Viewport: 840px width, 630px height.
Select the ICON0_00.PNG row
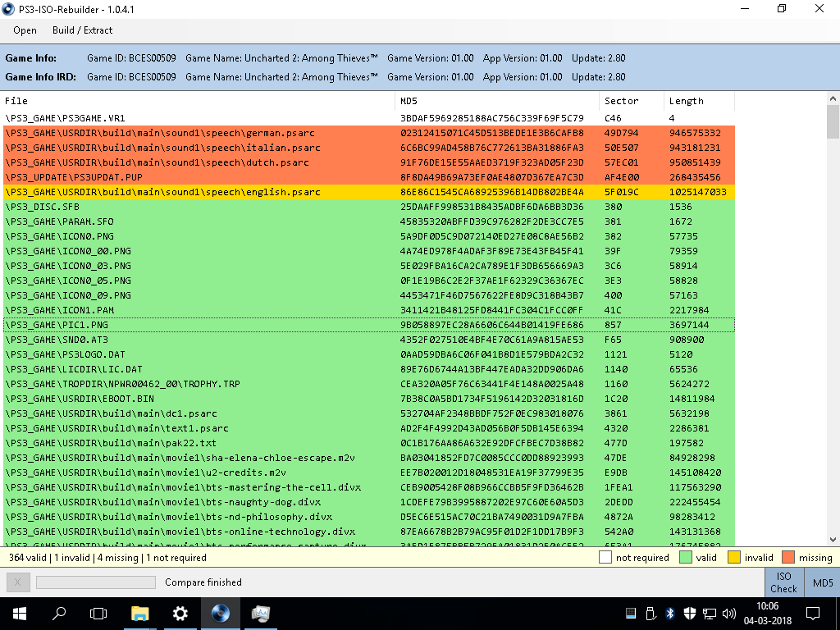tap(368, 251)
